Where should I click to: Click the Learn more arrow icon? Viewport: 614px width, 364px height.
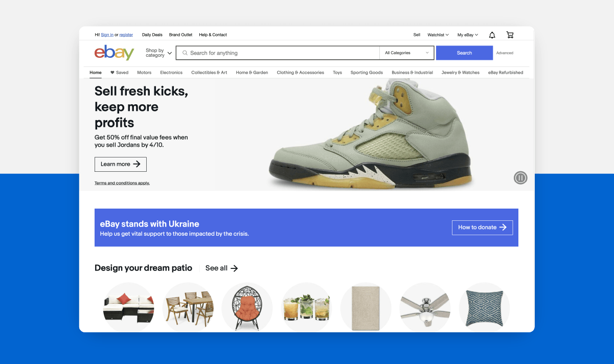(139, 164)
